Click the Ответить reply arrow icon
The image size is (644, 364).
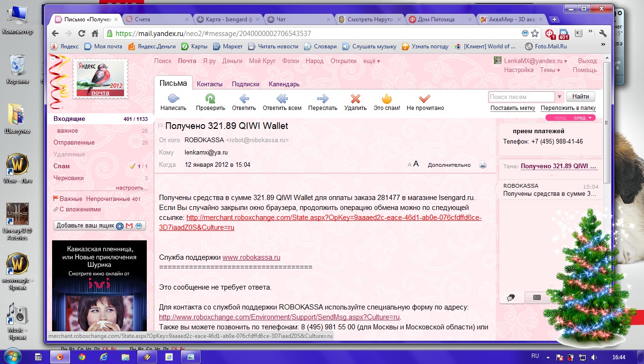(x=244, y=99)
